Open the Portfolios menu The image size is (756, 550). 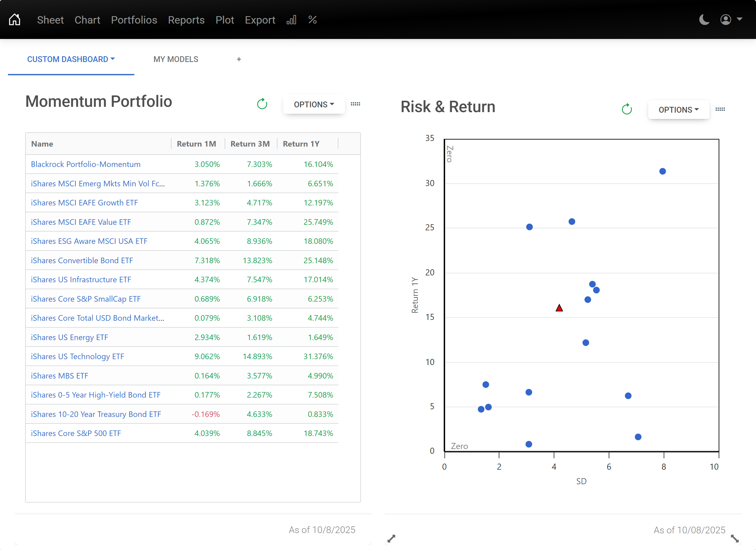coord(134,20)
